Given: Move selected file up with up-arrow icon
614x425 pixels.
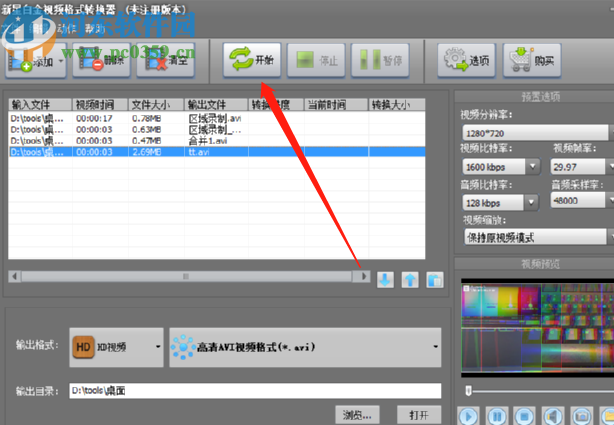Looking at the screenshot, I should point(410,251).
